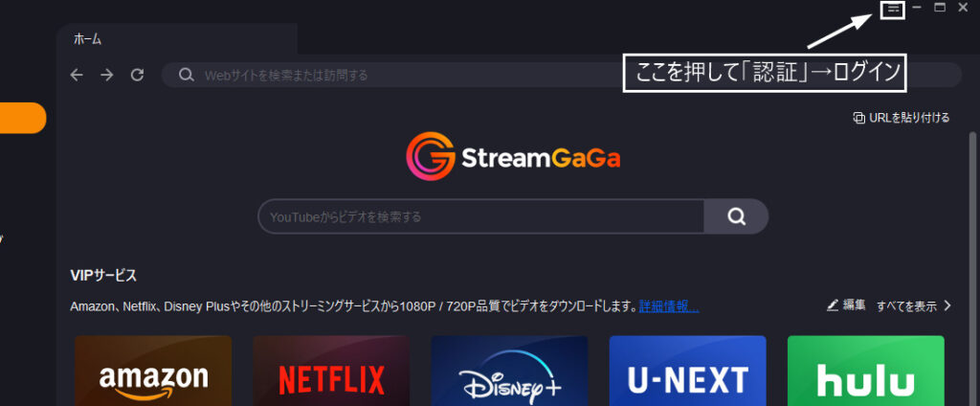Open the U-NEXT service tile
This screenshot has height=406, width=980.
(x=687, y=371)
